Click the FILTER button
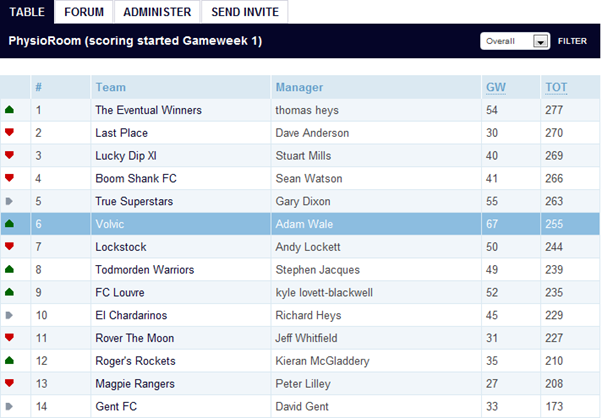 click(572, 41)
